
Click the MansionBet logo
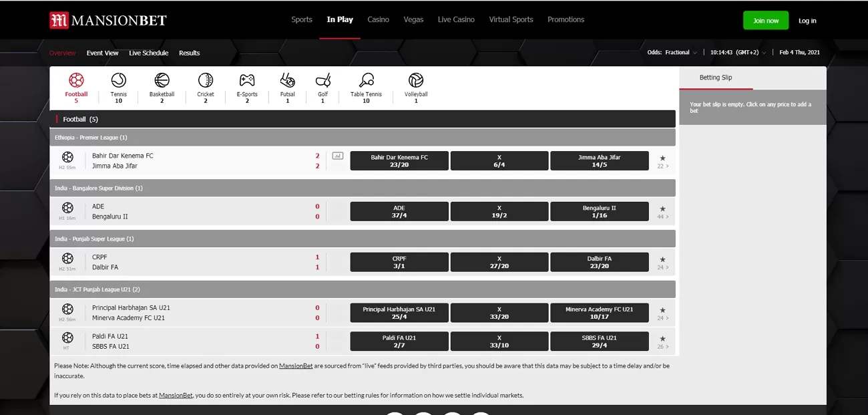coord(108,20)
